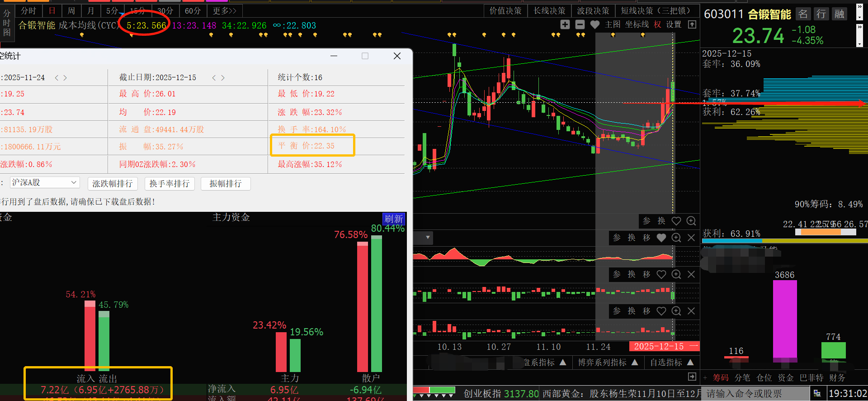
Task: Switch to 日 daily period tab
Action: 52,10
